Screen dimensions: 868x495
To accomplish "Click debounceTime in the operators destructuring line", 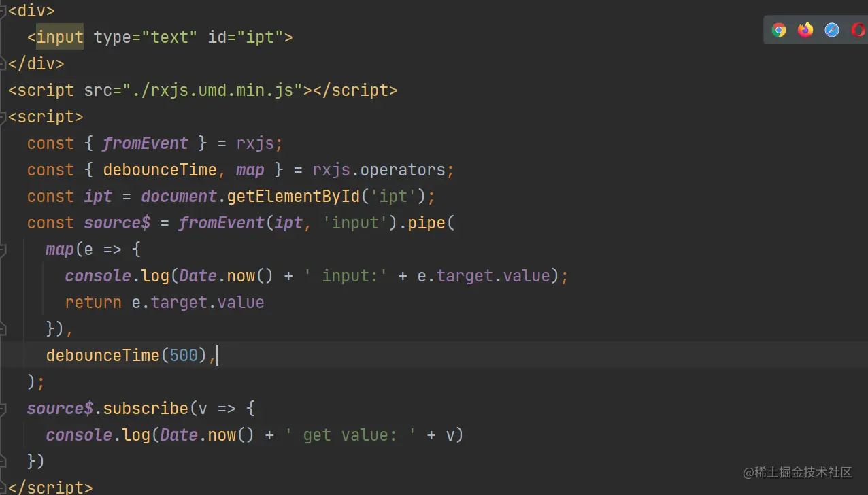I will (160, 170).
